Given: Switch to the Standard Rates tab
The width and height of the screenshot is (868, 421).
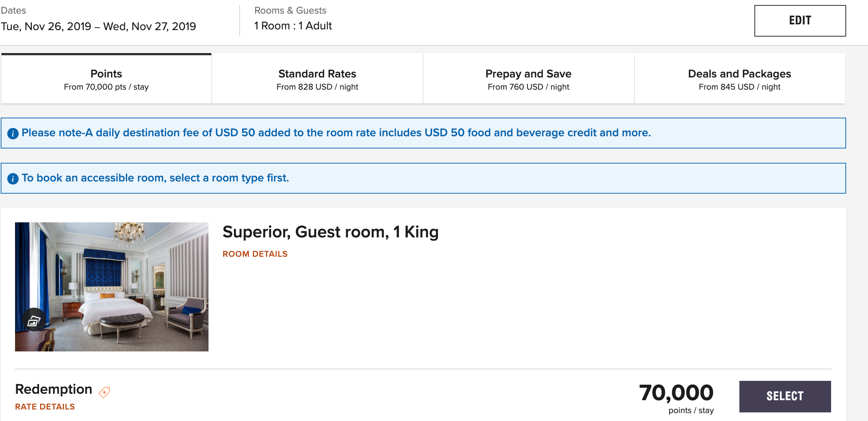Looking at the screenshot, I should (x=317, y=78).
